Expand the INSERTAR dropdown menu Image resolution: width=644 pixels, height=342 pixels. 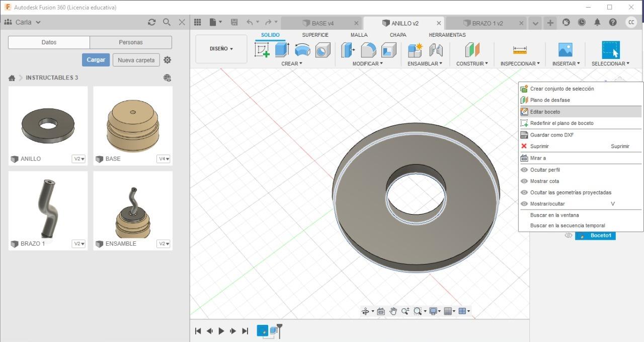click(566, 63)
